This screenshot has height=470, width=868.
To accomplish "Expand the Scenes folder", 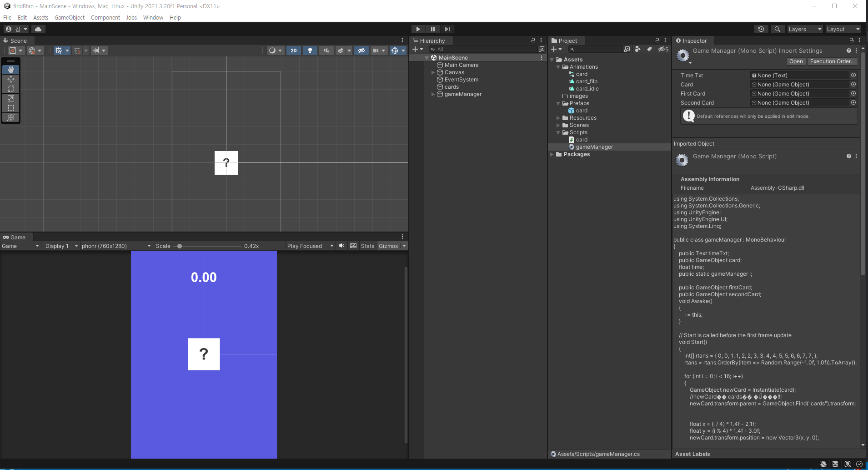I will (558, 125).
